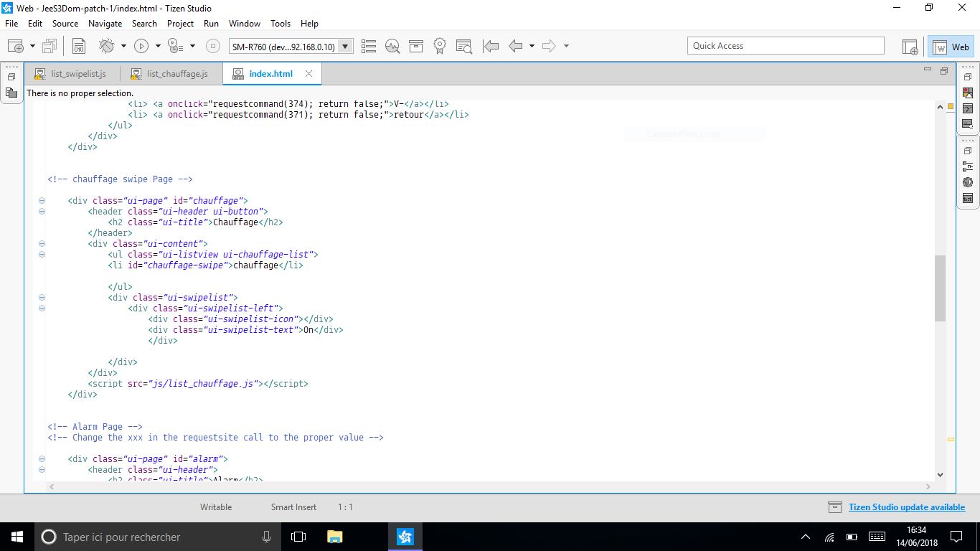Click the Taper ici pour rechercher box
Screen dimensions: 980x551
(x=157, y=537)
